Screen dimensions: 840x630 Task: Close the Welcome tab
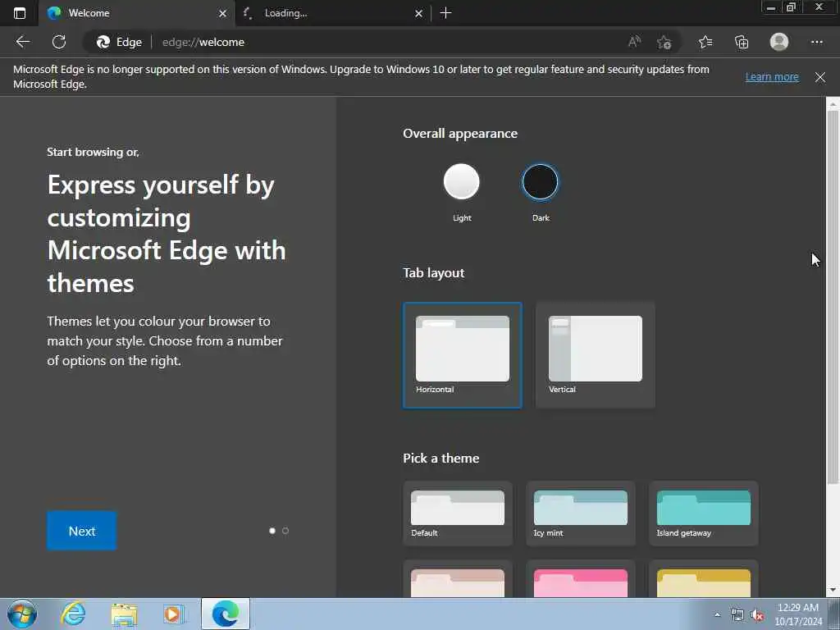click(x=223, y=13)
